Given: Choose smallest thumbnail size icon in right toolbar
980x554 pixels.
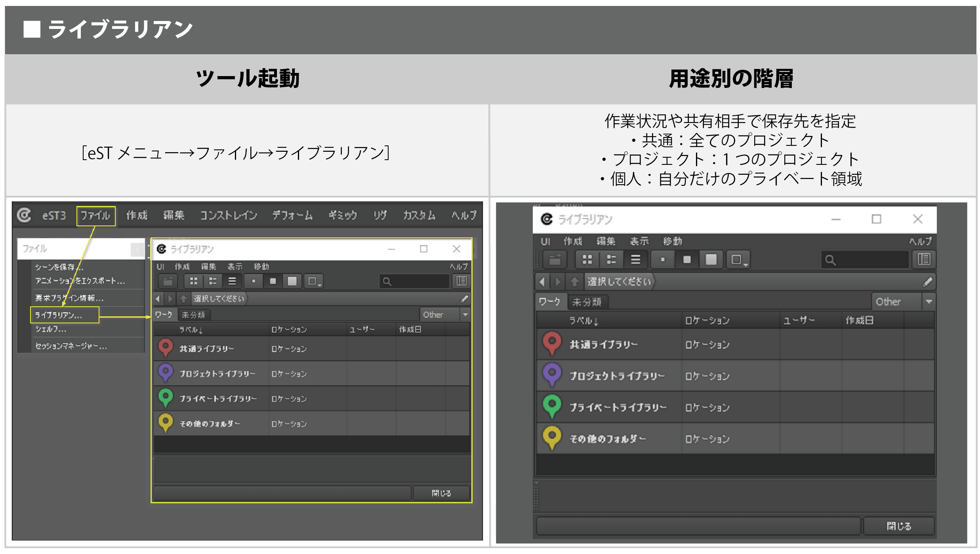Looking at the screenshot, I should [x=663, y=260].
